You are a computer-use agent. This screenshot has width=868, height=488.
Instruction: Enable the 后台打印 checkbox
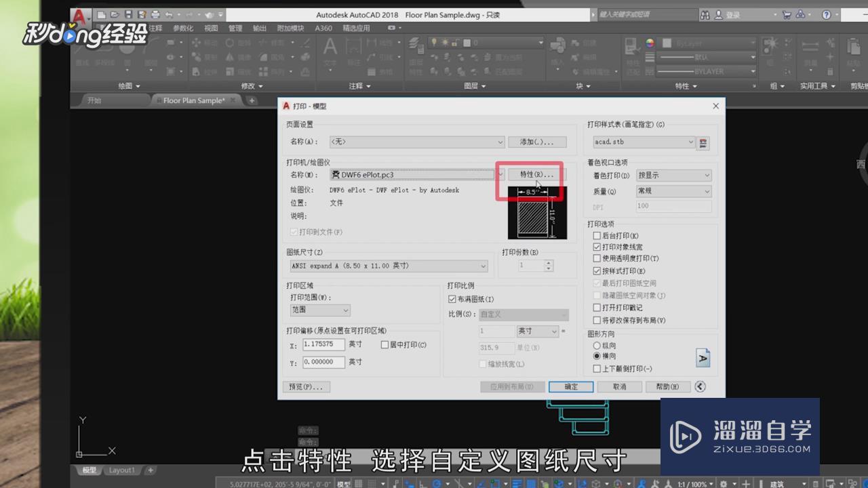point(597,236)
